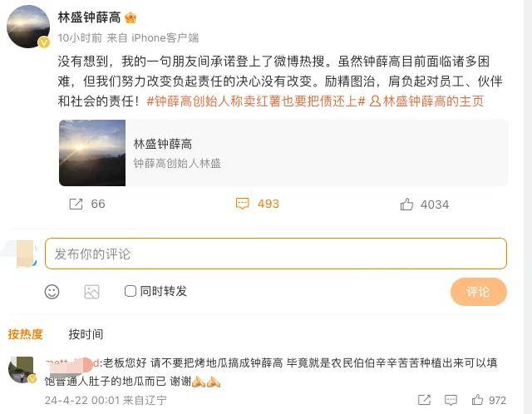Open the author's sunset profile avatar

[x=28, y=27]
